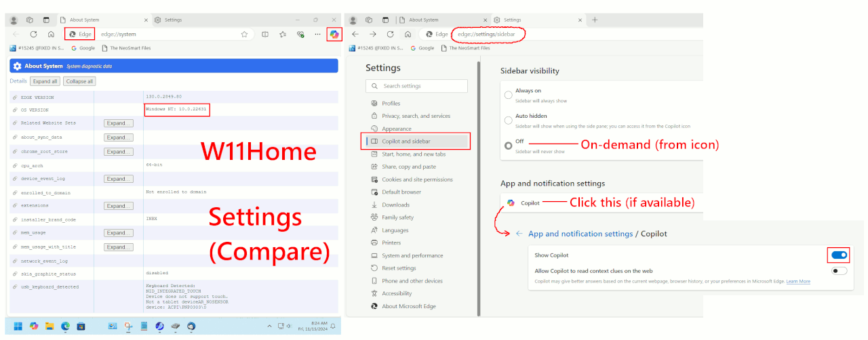The width and height of the screenshot is (868, 340).
Task: Click the Search settings field
Action: pos(416,86)
